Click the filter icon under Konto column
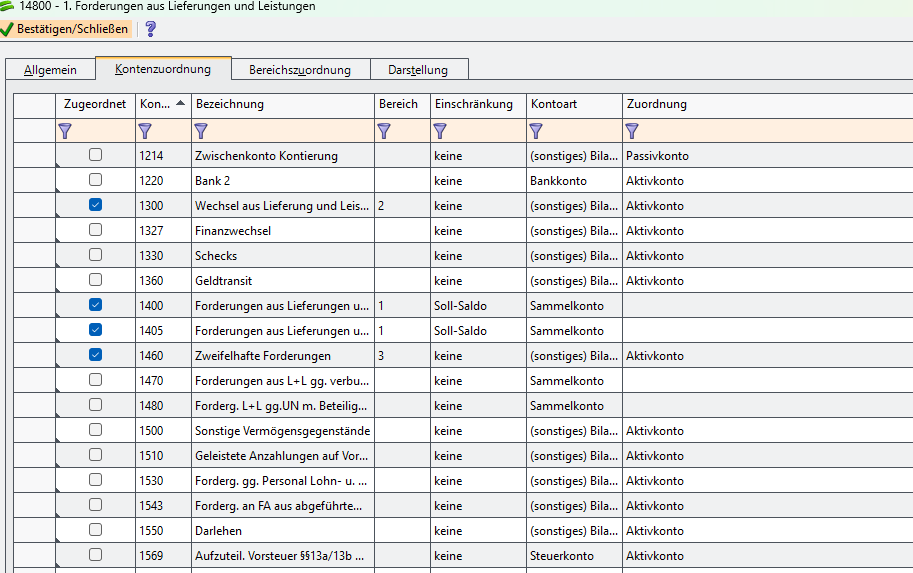913x573 pixels. 145,130
